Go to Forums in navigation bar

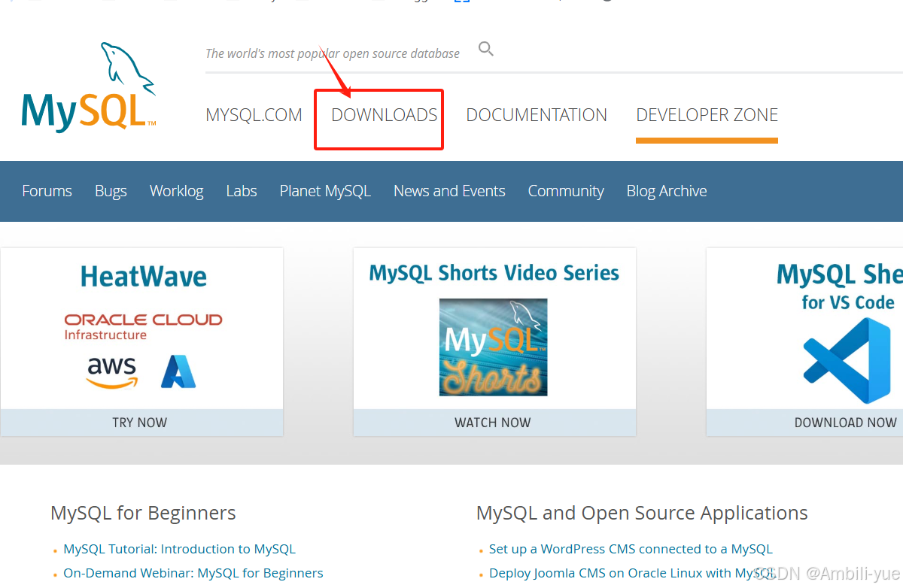47,191
